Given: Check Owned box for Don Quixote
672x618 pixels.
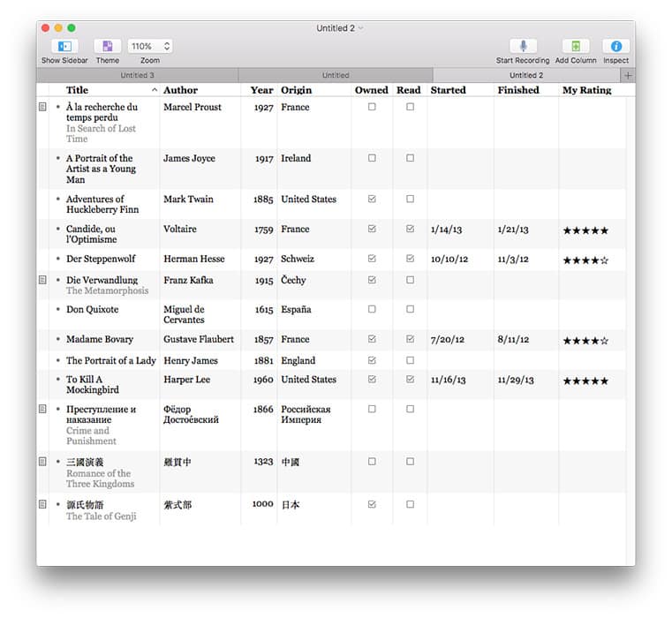Looking at the screenshot, I should click(x=372, y=310).
